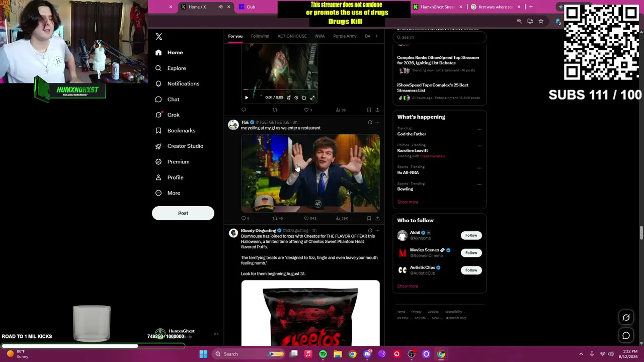Click Grok icon on Bloody Disgusting post
This screenshot has width=644, height=362.
click(370, 230)
